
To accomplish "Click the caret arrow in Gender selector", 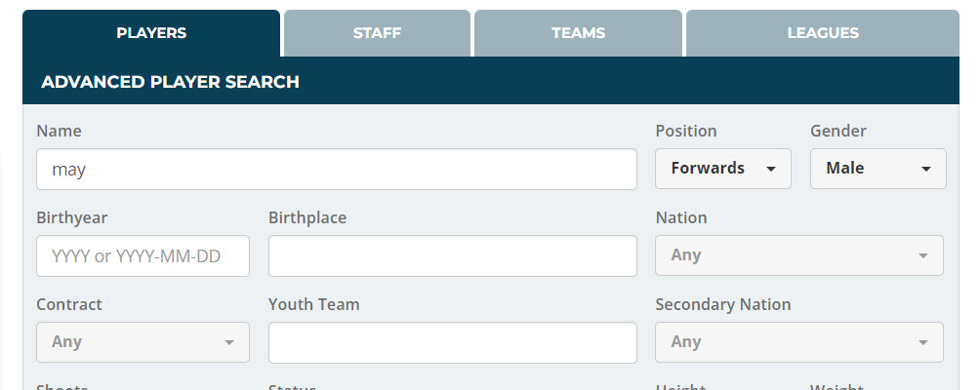I will point(925,170).
